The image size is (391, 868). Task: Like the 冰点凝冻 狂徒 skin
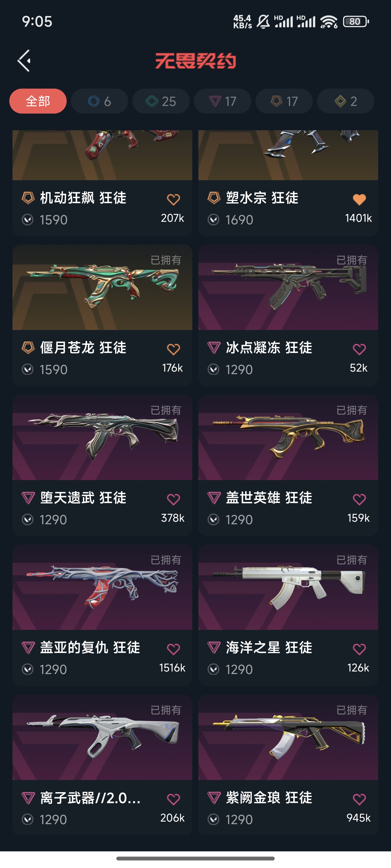tap(359, 350)
